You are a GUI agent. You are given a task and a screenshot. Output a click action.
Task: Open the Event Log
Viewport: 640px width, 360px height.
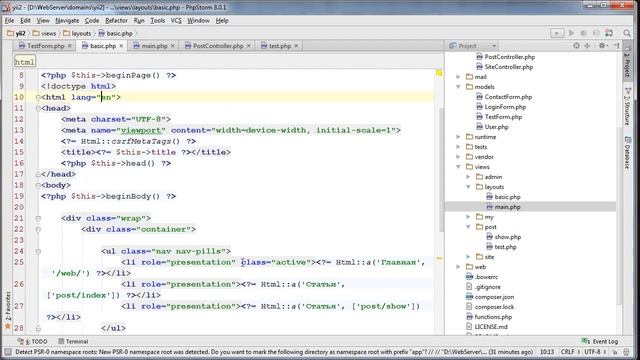pyautogui.click(x=600, y=341)
